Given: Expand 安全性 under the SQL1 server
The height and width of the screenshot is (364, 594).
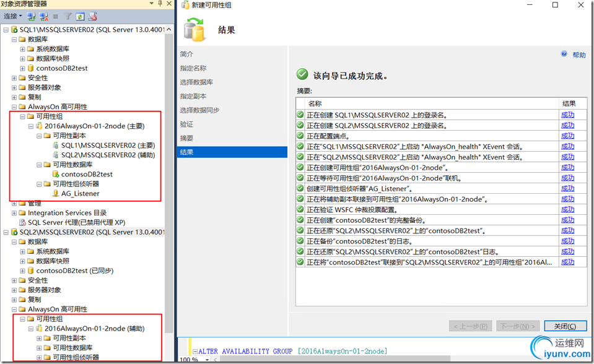Looking at the screenshot, I should click(14, 78).
